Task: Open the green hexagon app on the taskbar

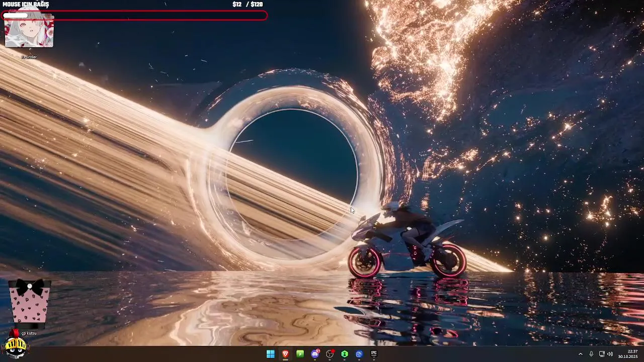Action: pos(345,354)
